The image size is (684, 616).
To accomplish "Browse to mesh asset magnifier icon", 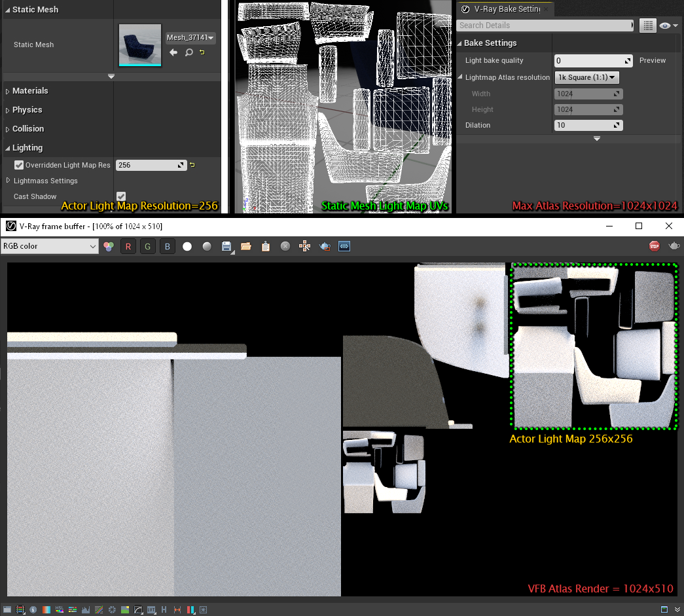I will 189,52.
